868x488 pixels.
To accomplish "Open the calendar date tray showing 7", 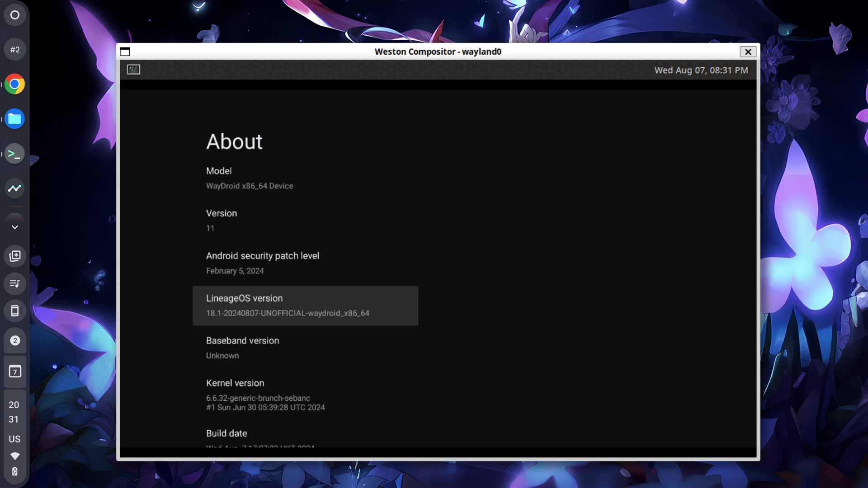I will [15, 371].
